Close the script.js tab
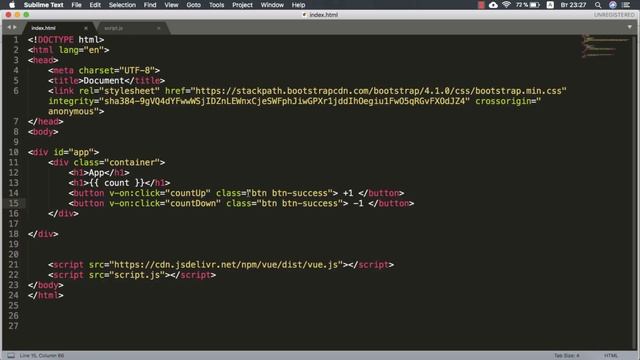This screenshot has height=360, width=640. click(x=159, y=28)
